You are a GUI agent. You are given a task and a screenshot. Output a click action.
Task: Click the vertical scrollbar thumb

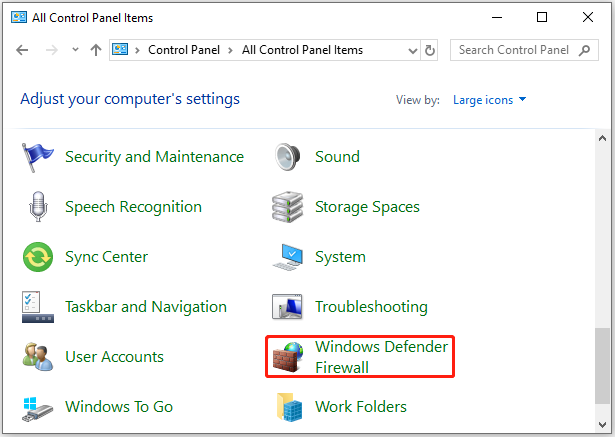602,366
